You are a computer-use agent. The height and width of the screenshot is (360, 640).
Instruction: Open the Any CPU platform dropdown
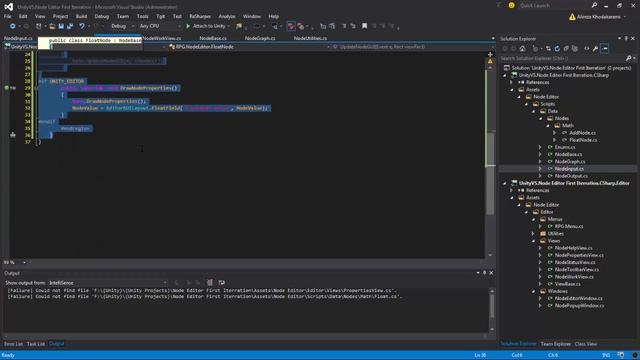coord(160,26)
